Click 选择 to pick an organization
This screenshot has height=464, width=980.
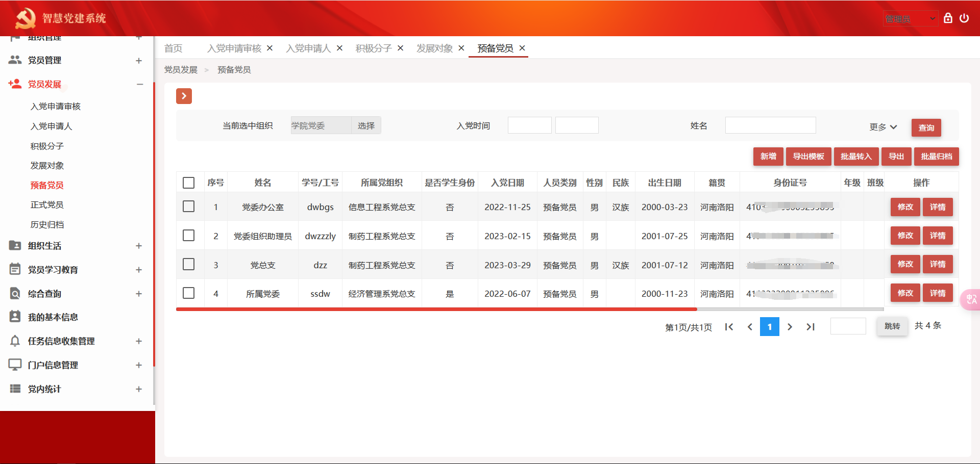(366, 125)
